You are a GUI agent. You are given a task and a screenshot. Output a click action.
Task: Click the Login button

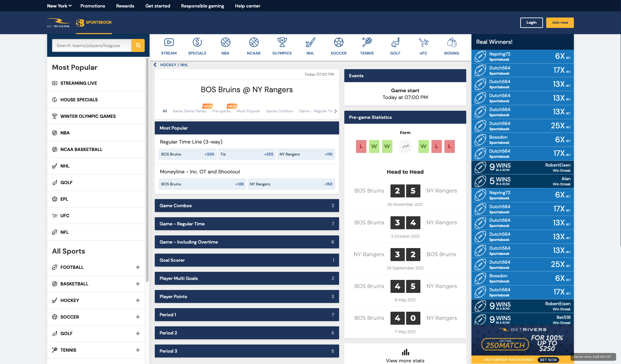(531, 22)
